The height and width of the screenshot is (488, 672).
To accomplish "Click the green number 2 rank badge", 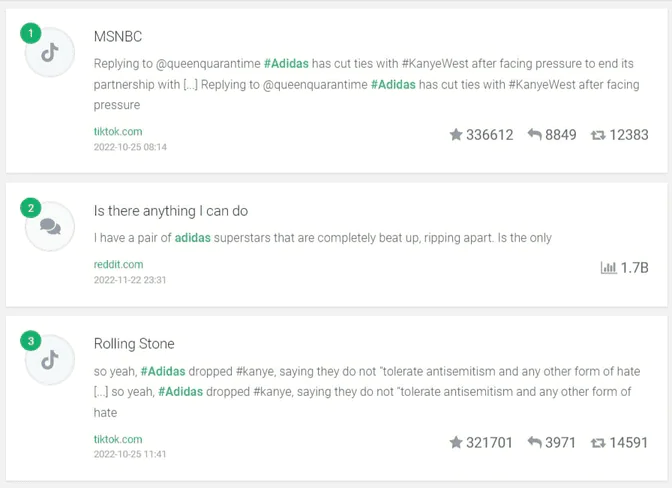I will click(31, 208).
